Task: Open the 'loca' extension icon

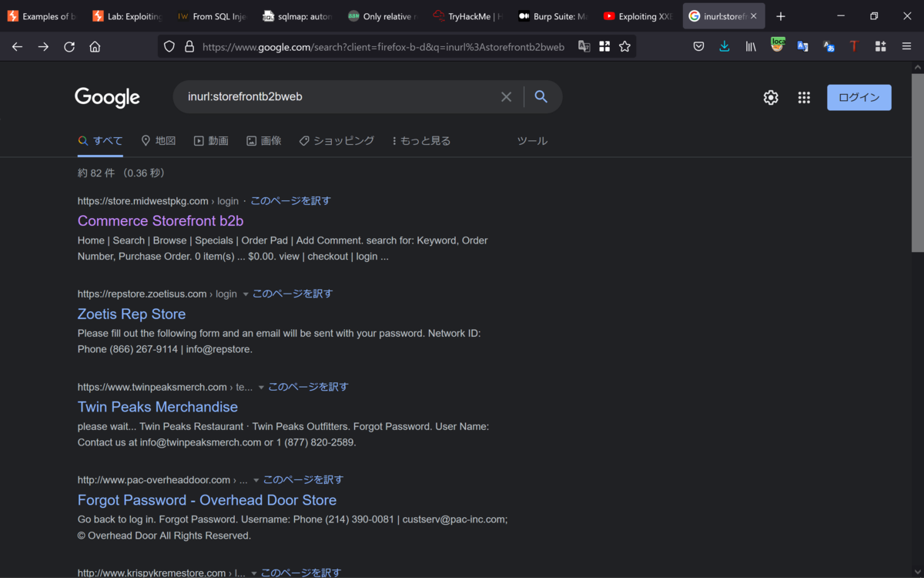Action: pyautogui.click(x=777, y=45)
